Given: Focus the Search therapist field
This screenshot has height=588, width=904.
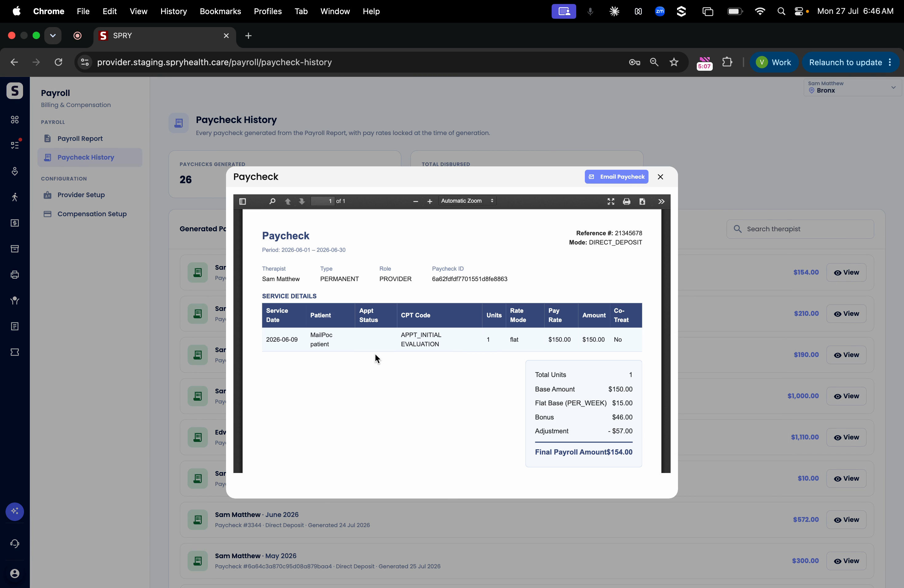Looking at the screenshot, I should coord(800,229).
